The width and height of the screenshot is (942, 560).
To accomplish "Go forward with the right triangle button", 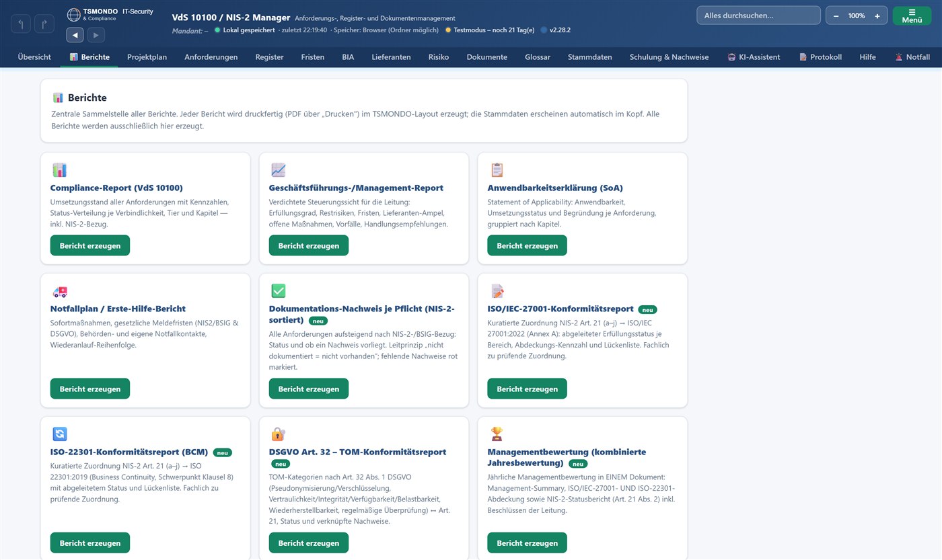I will 96,35.
